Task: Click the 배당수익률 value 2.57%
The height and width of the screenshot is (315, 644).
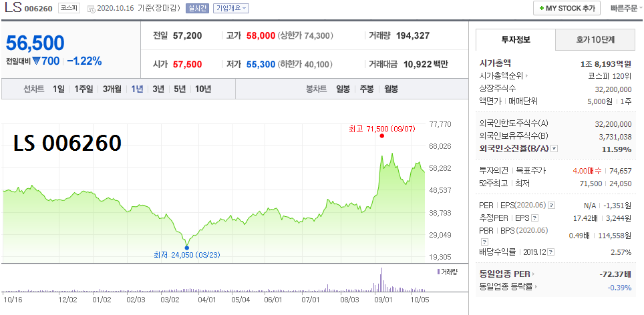Action: pos(621,252)
